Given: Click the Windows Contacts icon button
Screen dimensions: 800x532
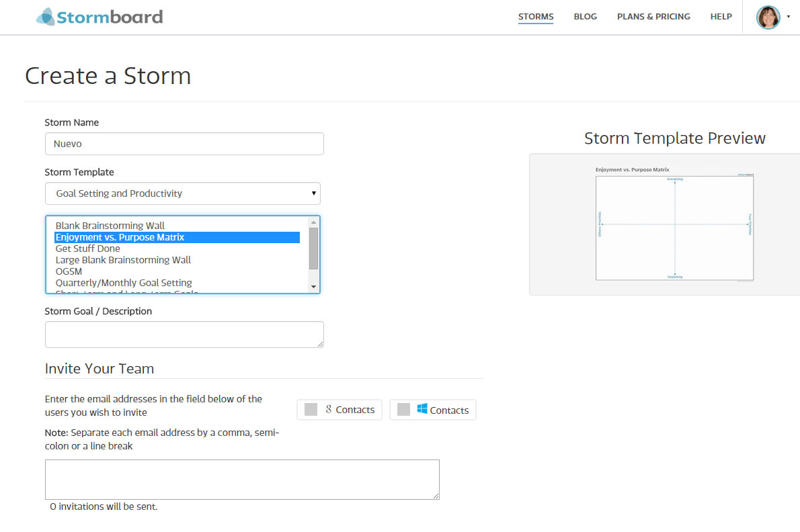Looking at the screenshot, I should [433, 410].
